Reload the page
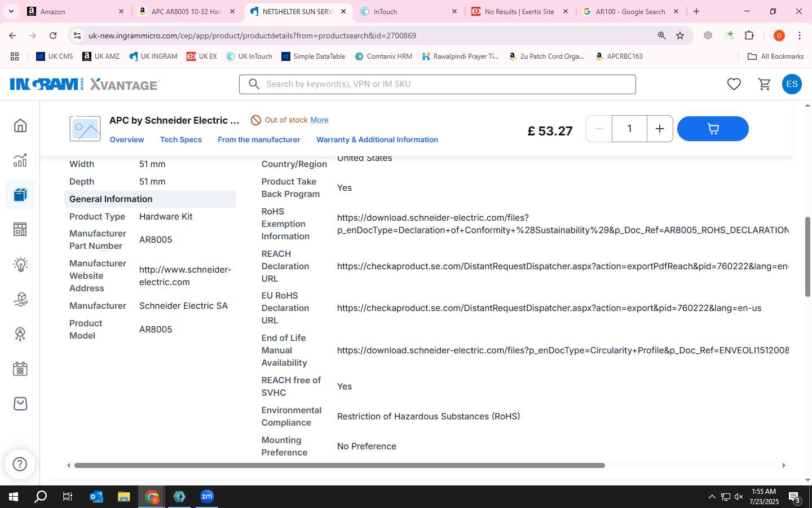Image resolution: width=812 pixels, height=508 pixels. coord(53,36)
